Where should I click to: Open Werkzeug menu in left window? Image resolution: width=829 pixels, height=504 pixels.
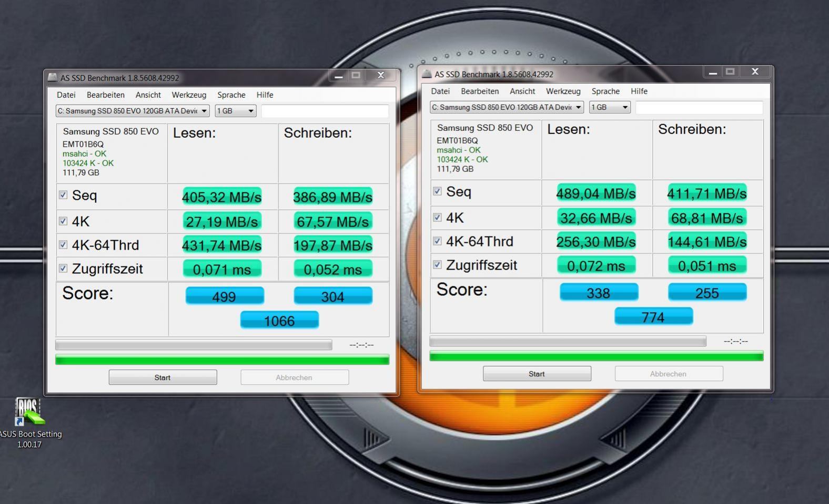pyautogui.click(x=189, y=95)
